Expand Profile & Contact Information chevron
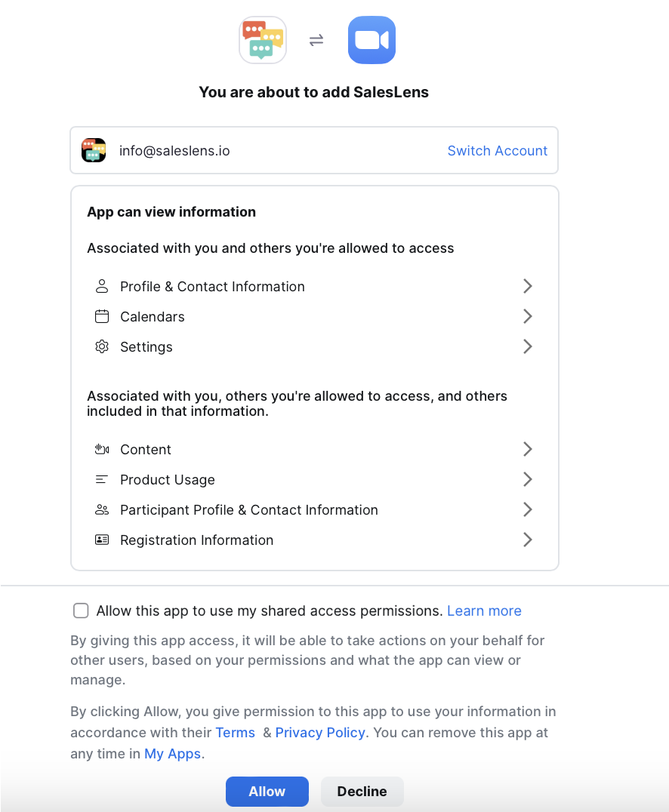This screenshot has width=669, height=812. click(x=528, y=286)
